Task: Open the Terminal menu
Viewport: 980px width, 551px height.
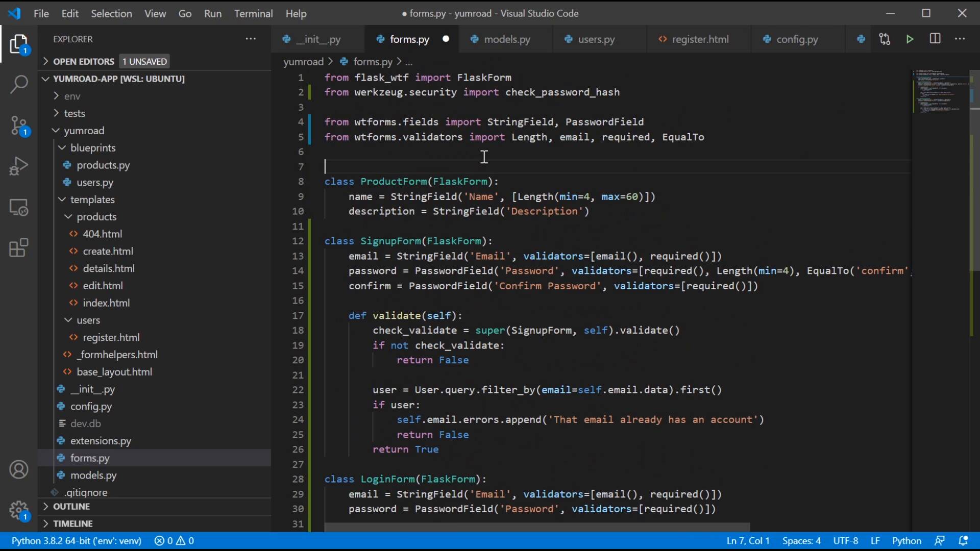Action: coord(254,14)
